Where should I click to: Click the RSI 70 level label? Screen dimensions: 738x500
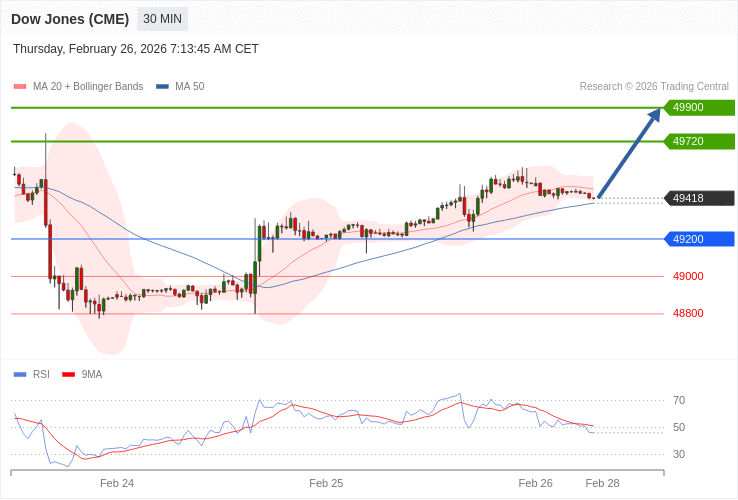click(679, 401)
